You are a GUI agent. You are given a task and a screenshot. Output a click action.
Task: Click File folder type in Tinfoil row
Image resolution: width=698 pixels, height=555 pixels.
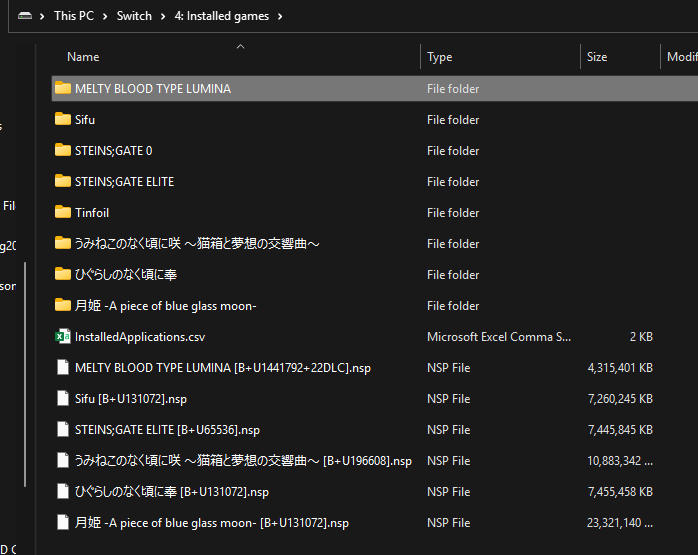click(x=453, y=213)
